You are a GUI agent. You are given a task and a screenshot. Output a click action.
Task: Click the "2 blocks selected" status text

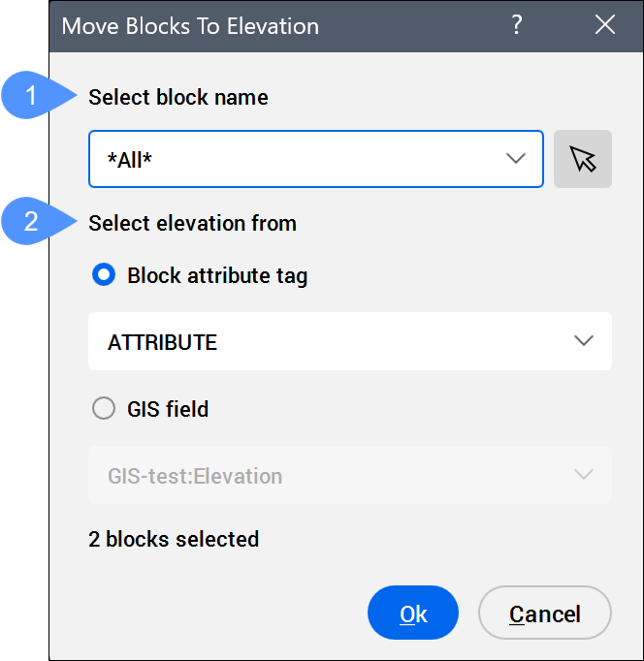(174, 539)
